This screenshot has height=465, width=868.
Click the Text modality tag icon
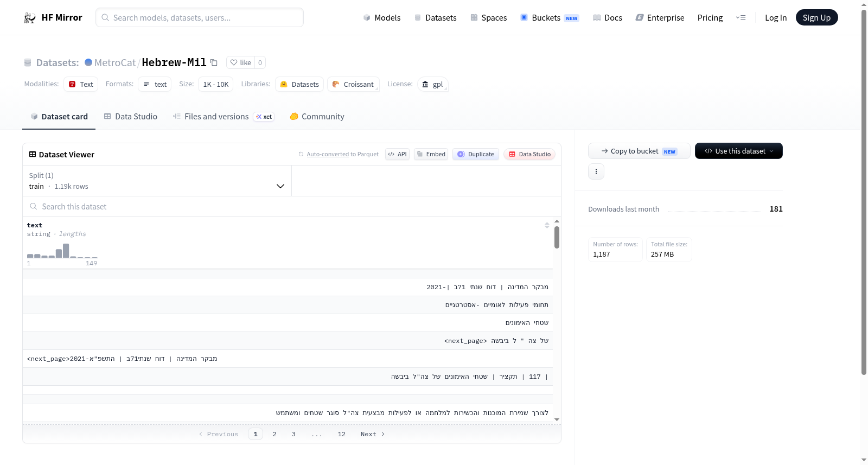point(72,84)
